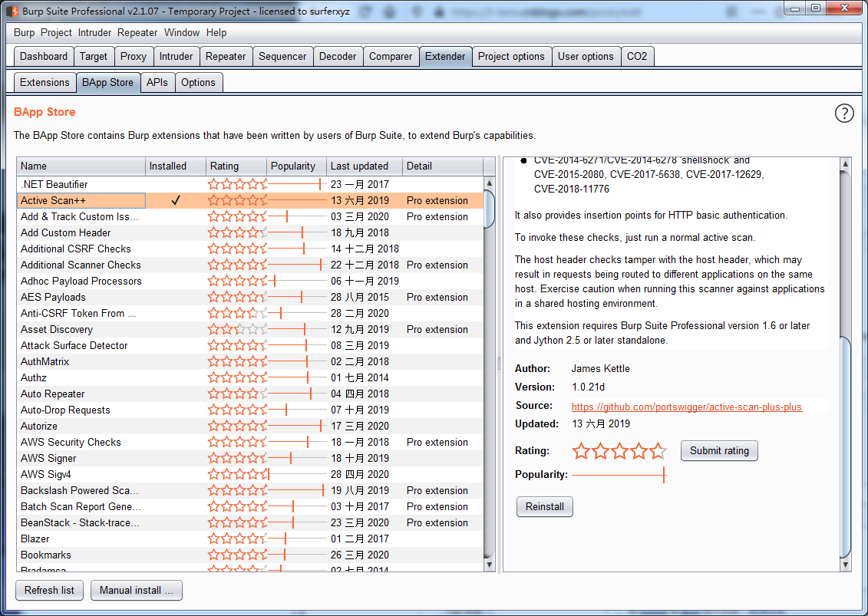This screenshot has width=868, height=616.
Task: Click the extension list scroll down arrow
Action: tap(490, 565)
